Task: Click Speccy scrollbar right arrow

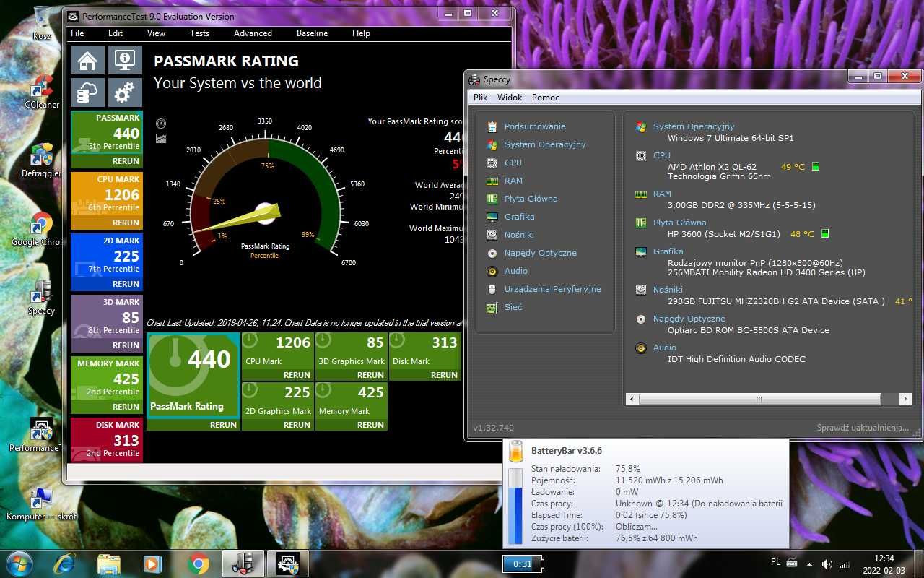Action: pos(905,399)
